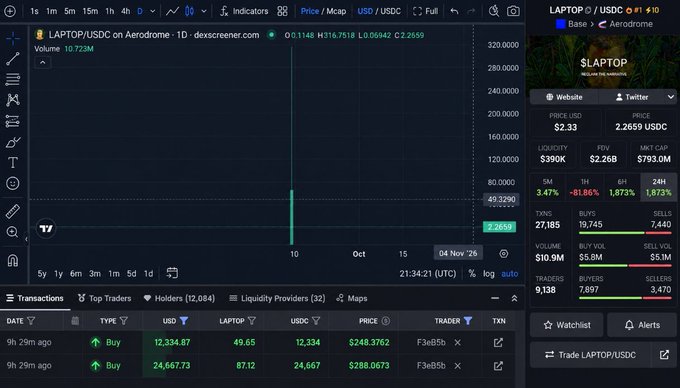Minimize the transactions panel
Screen dimensions: 680x388
(x=495, y=298)
